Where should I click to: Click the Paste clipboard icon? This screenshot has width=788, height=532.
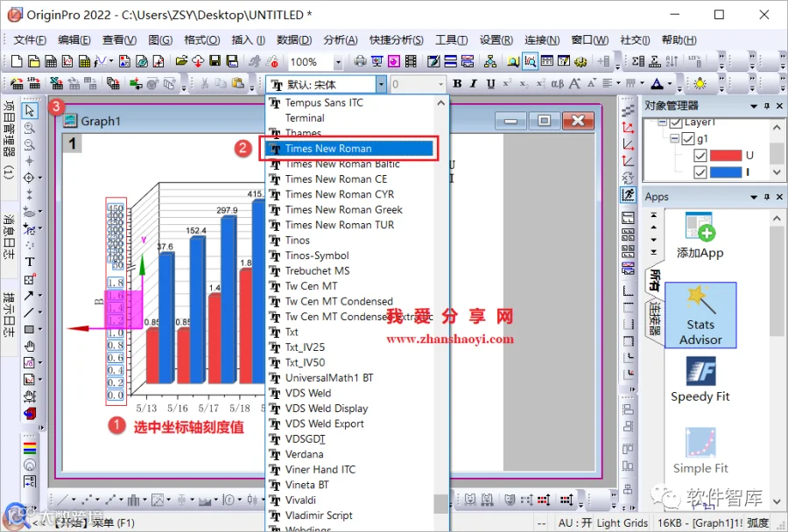237,84
